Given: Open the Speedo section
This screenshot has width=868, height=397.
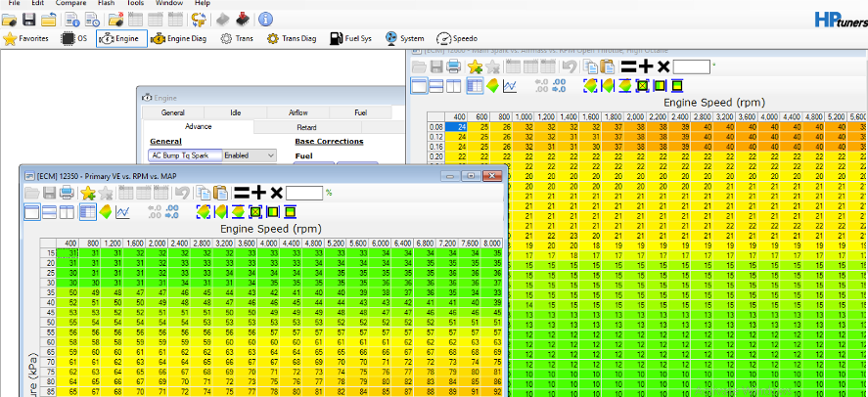Looking at the screenshot, I should (457, 39).
